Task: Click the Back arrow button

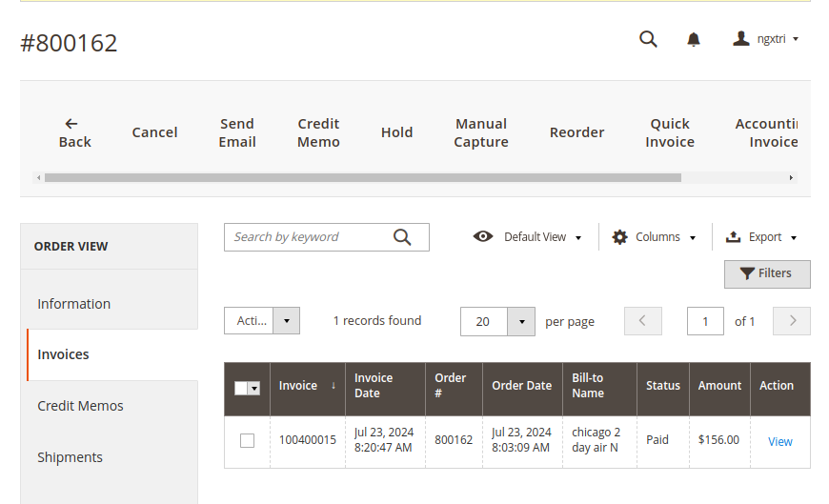Action: (74, 132)
